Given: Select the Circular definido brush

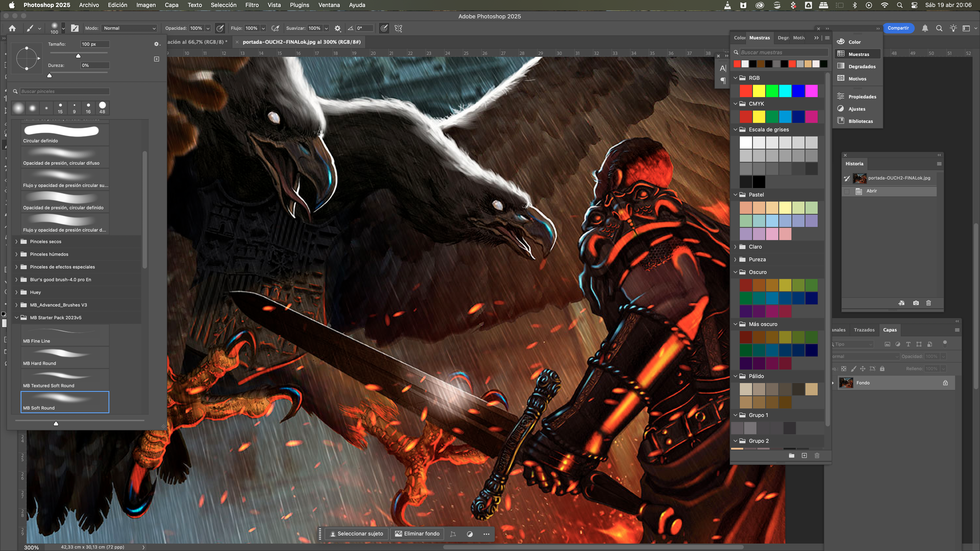Looking at the screenshot, I should point(65,134).
